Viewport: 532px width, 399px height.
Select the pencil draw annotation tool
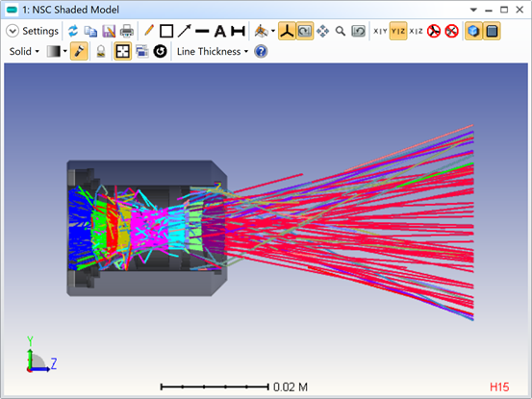point(148,31)
